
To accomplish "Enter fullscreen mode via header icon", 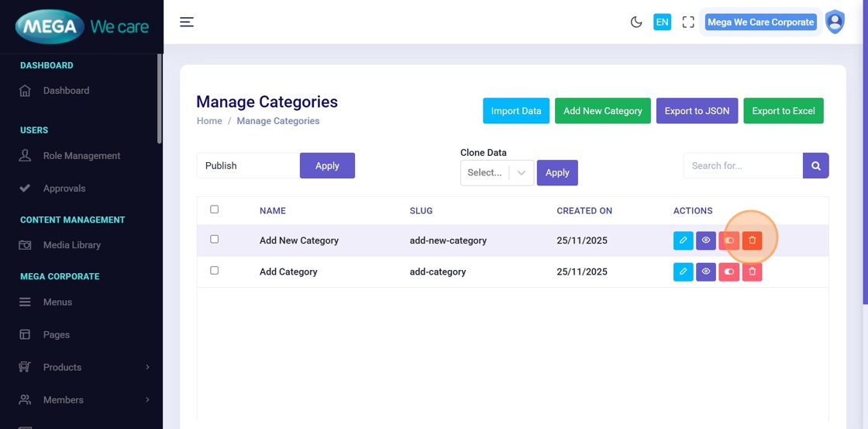I will [688, 22].
